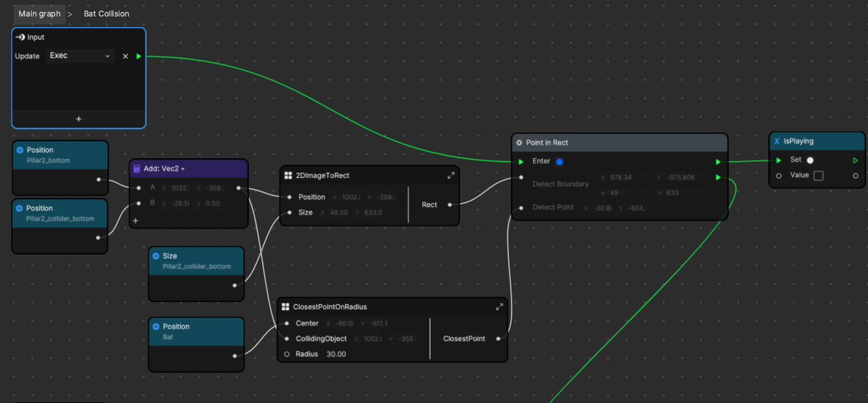Click the blue Enter indicator dot

[559, 161]
